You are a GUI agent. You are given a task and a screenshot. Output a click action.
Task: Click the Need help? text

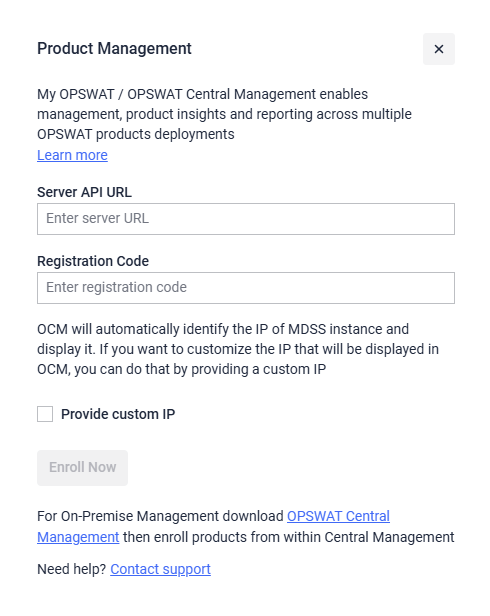72,569
